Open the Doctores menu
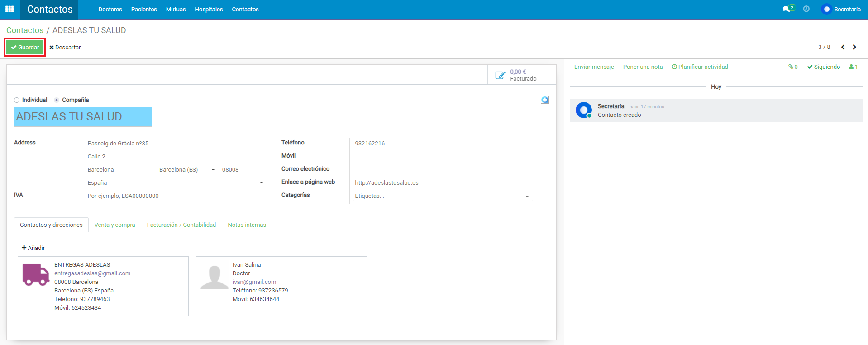The image size is (868, 345). click(110, 10)
